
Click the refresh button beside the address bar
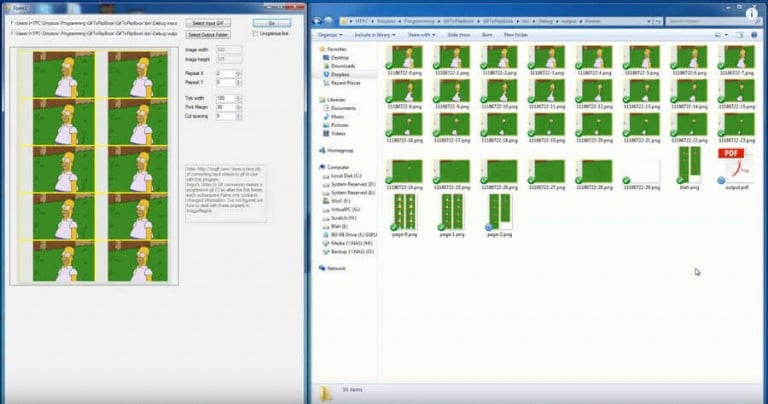point(658,21)
